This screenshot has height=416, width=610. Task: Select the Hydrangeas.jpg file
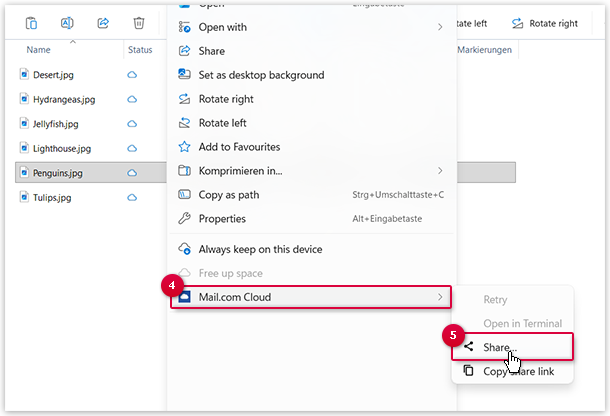click(x=64, y=100)
